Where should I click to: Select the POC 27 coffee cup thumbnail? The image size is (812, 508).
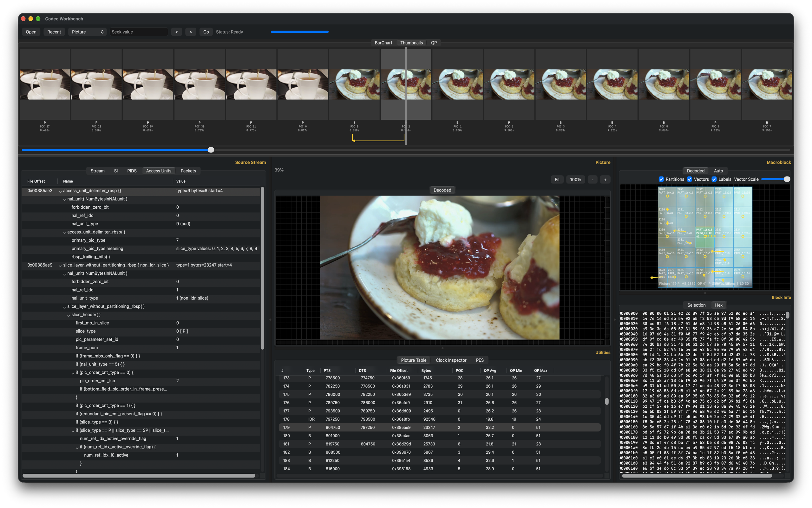pos(45,84)
